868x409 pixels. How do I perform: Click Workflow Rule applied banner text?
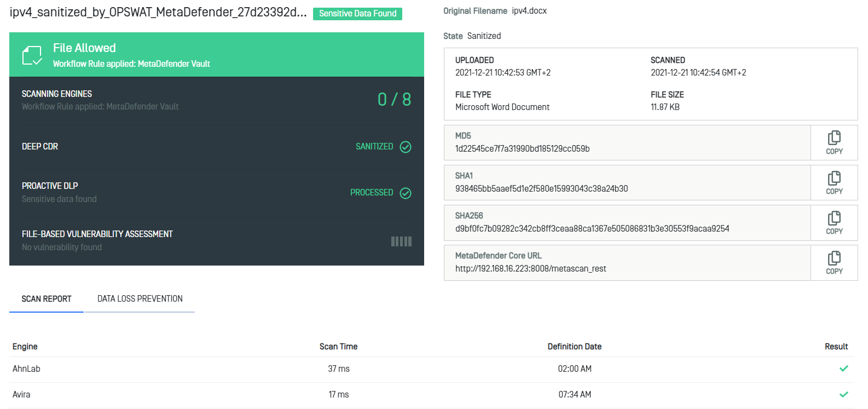131,64
